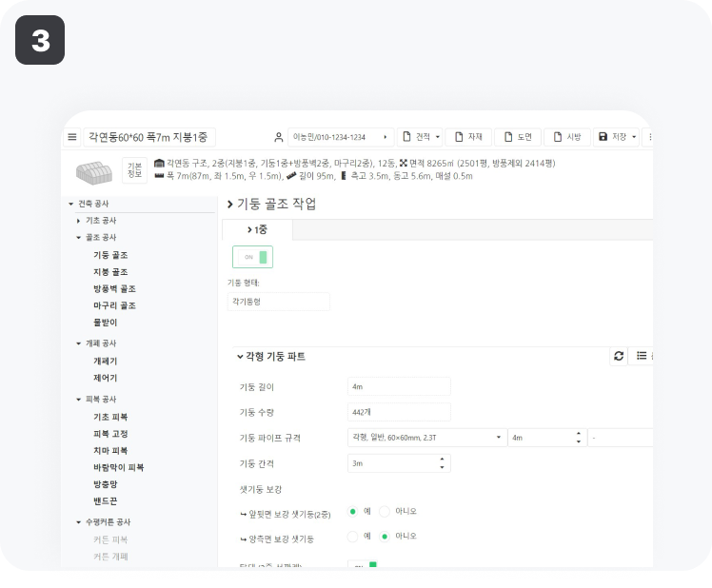Open the 저장 save button
712x588 pixels.
click(617, 137)
